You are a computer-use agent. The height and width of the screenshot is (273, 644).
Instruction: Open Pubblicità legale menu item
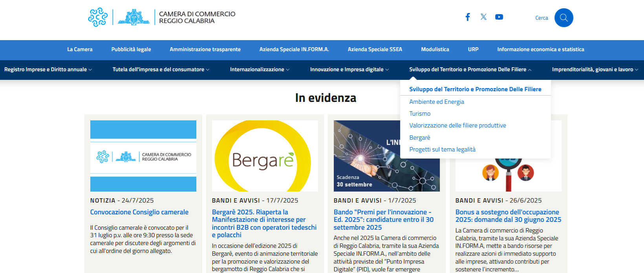pos(131,50)
